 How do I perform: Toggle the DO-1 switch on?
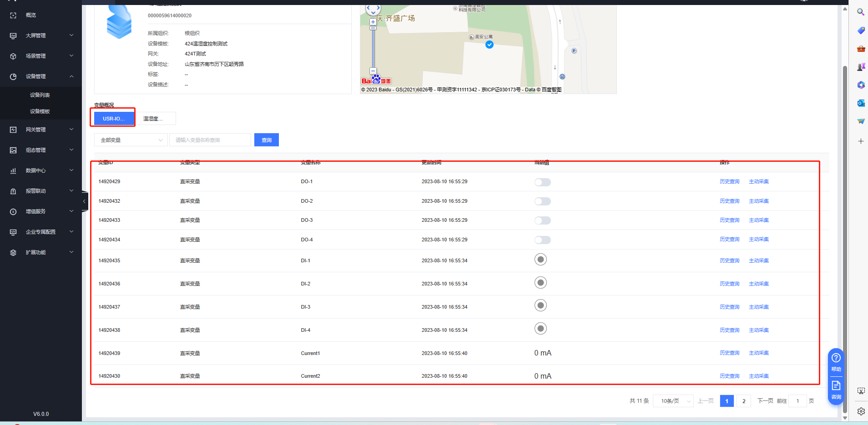542,182
